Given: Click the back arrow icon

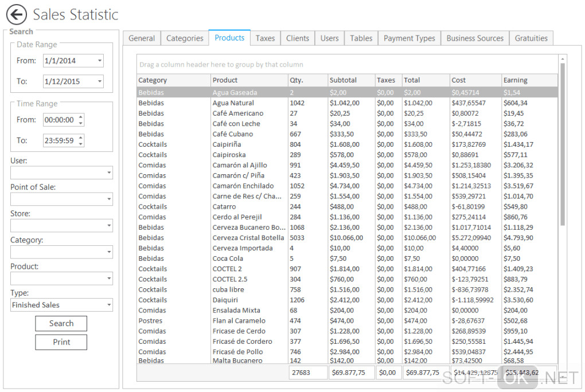Looking at the screenshot, I should click(x=17, y=14).
